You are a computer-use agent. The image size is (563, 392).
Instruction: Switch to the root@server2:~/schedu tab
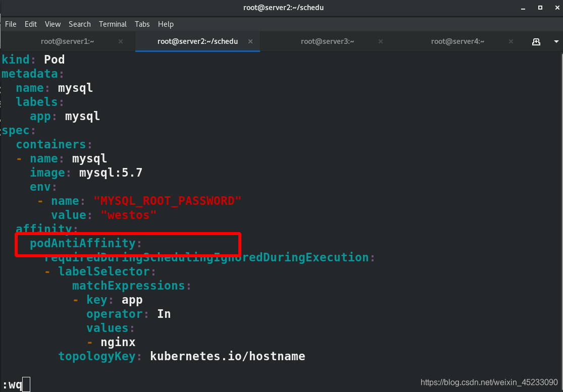pyautogui.click(x=197, y=41)
